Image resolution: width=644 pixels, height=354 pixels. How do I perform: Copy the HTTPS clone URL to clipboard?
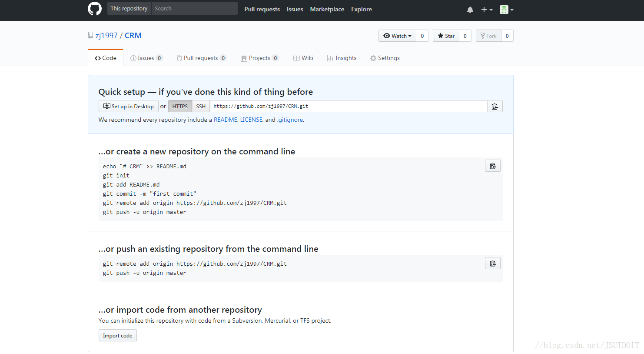click(495, 106)
